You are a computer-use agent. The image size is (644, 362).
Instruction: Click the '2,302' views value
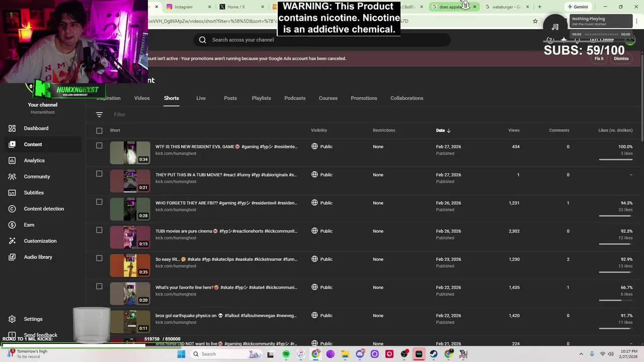(514, 231)
